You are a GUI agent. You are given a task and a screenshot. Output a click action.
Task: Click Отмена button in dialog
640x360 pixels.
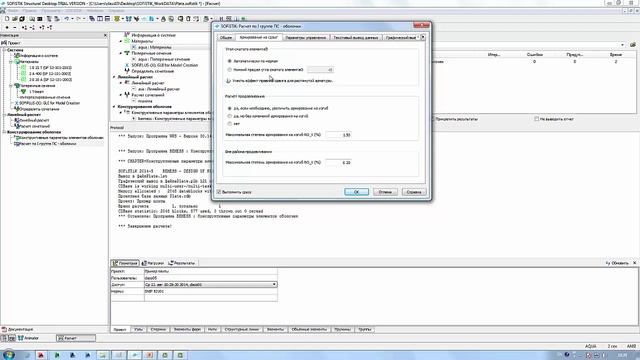coord(385,192)
